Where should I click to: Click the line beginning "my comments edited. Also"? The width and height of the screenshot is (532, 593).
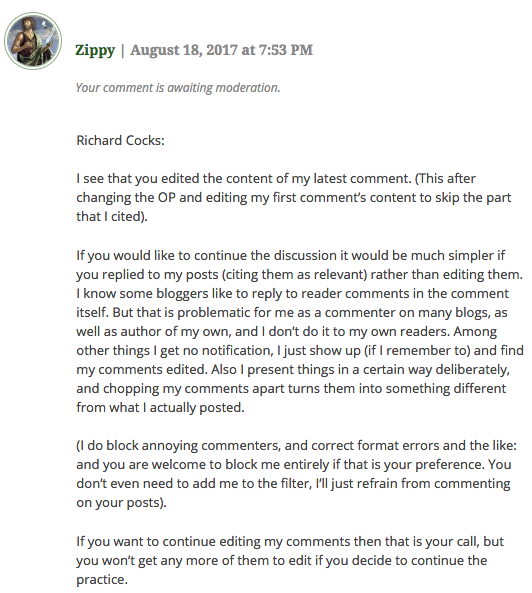click(x=293, y=369)
